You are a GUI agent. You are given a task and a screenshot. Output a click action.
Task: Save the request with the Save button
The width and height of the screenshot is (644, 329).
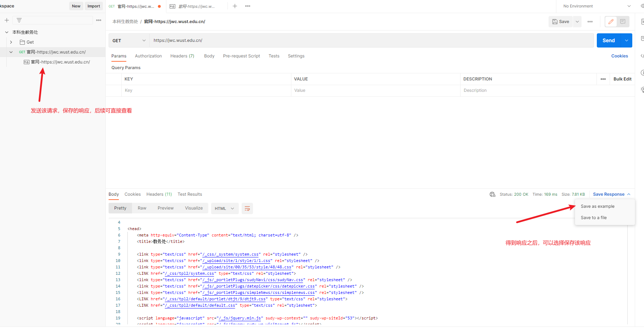point(561,22)
